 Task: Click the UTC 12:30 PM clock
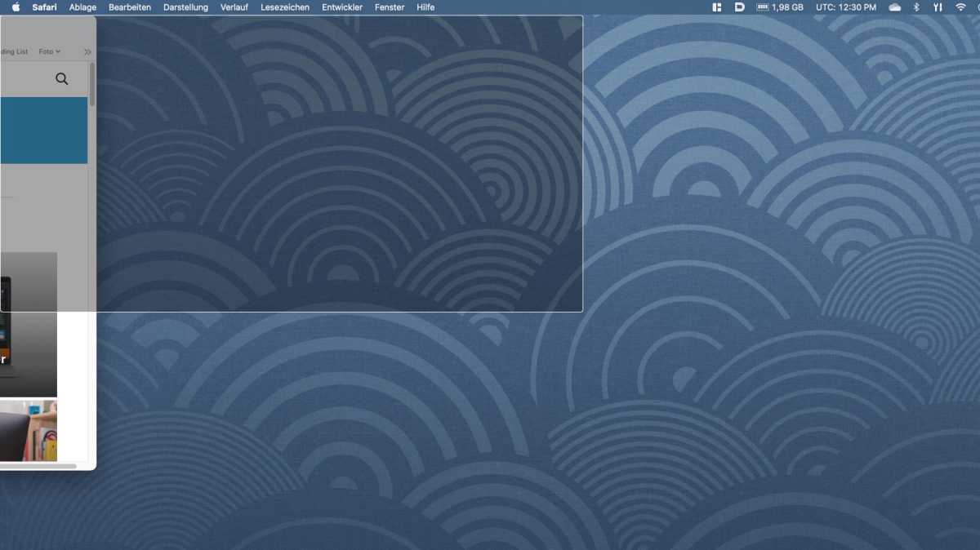[x=846, y=7]
